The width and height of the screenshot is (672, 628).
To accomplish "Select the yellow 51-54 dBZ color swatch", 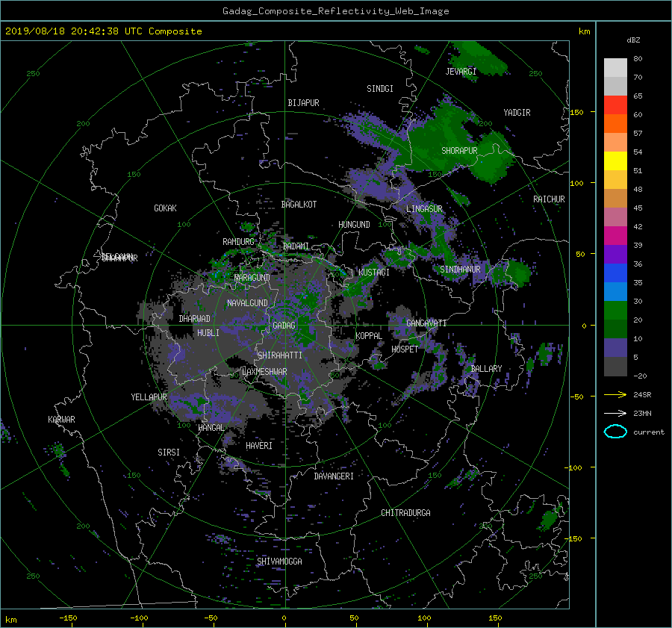I will [x=615, y=161].
